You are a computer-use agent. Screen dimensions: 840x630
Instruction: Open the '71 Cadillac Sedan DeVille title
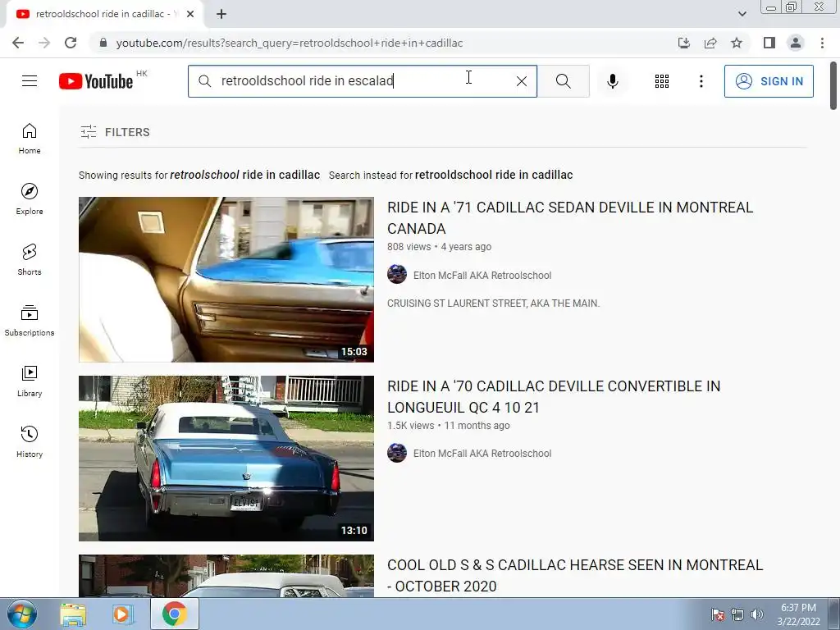pos(570,218)
